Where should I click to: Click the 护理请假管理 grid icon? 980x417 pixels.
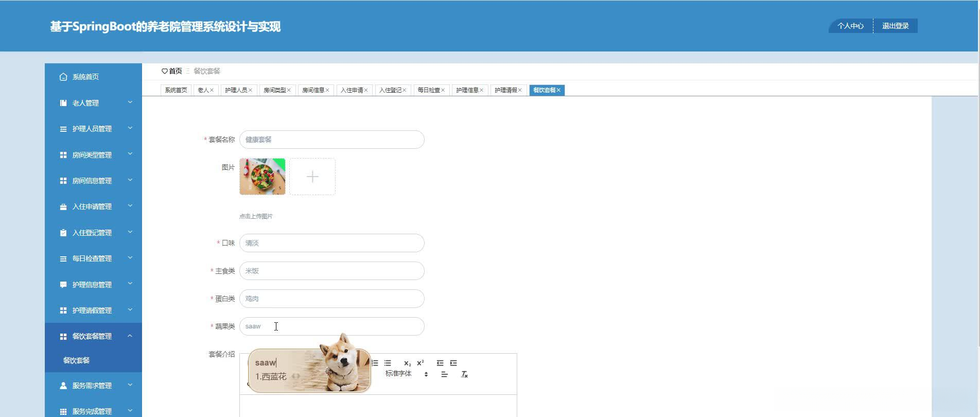click(x=63, y=310)
